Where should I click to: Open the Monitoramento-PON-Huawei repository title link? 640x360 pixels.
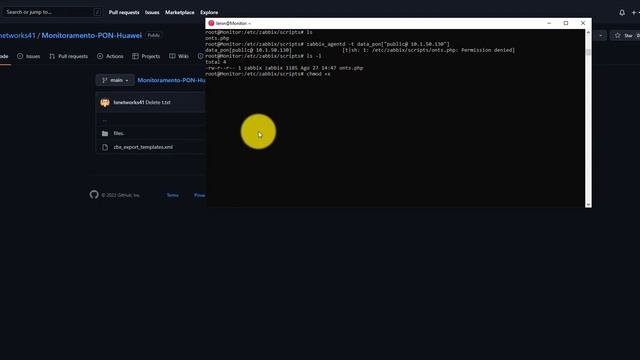click(x=91, y=36)
